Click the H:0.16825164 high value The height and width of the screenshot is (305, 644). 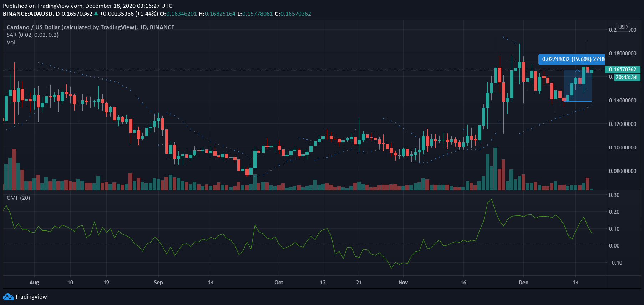click(217, 14)
